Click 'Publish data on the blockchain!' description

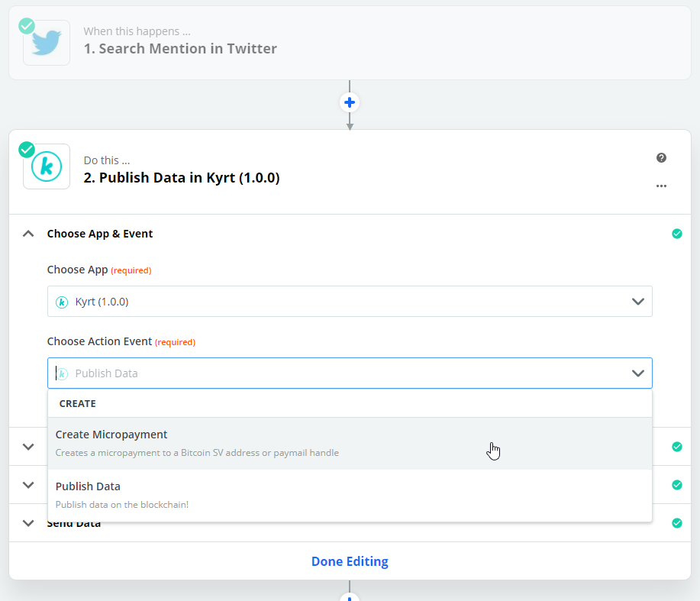tap(122, 505)
